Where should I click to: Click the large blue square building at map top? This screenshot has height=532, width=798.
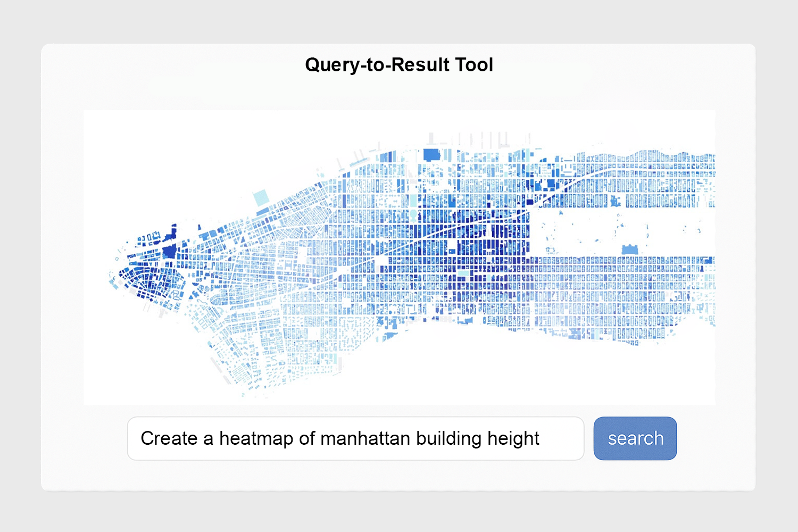click(x=431, y=155)
